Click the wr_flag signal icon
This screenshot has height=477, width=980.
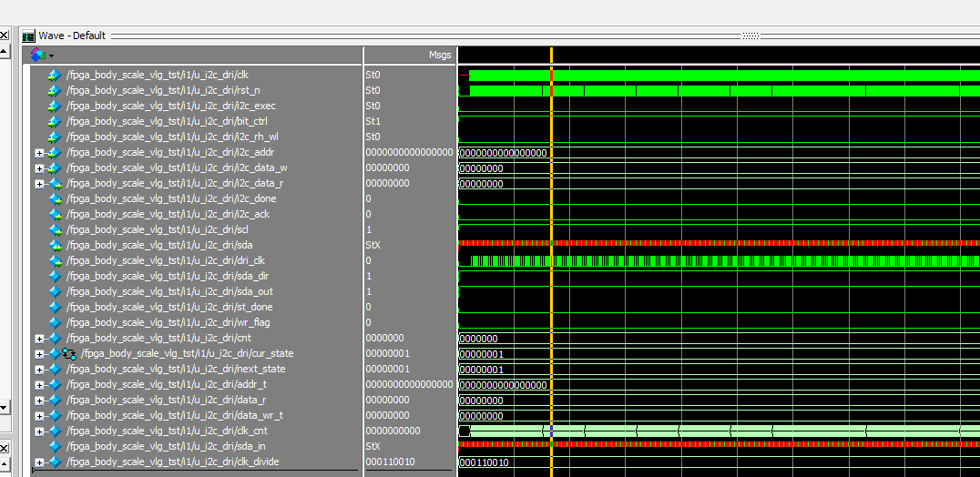[x=54, y=322]
